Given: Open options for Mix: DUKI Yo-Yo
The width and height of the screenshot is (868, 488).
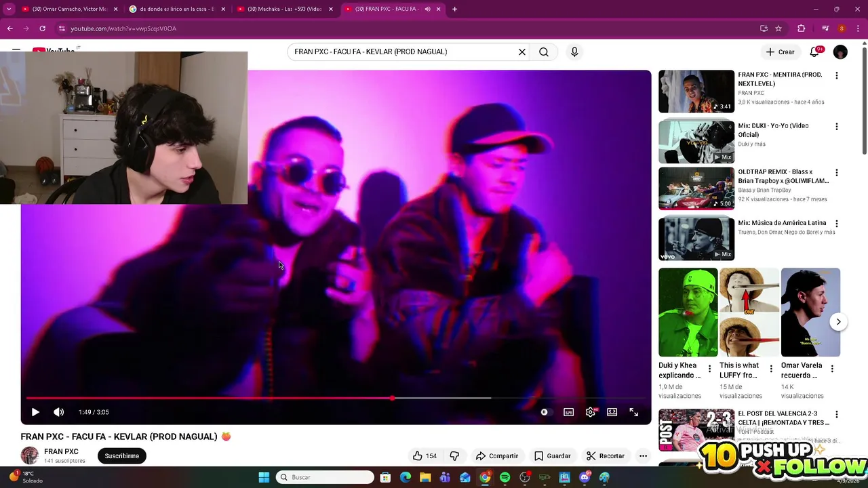Looking at the screenshot, I should pos(837,127).
